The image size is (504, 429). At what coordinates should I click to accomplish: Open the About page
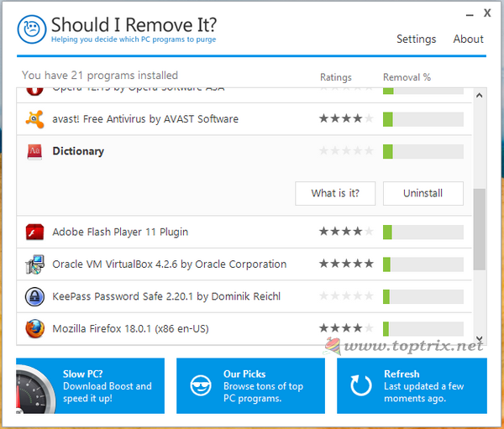tap(469, 39)
